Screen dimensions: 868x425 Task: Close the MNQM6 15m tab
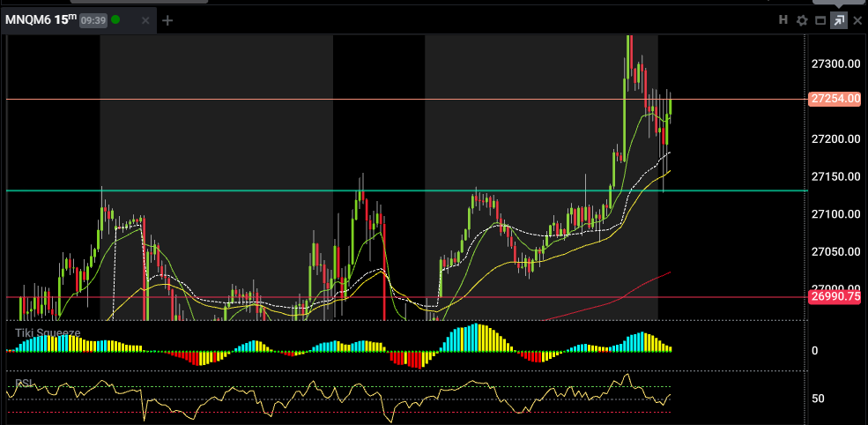[145, 20]
